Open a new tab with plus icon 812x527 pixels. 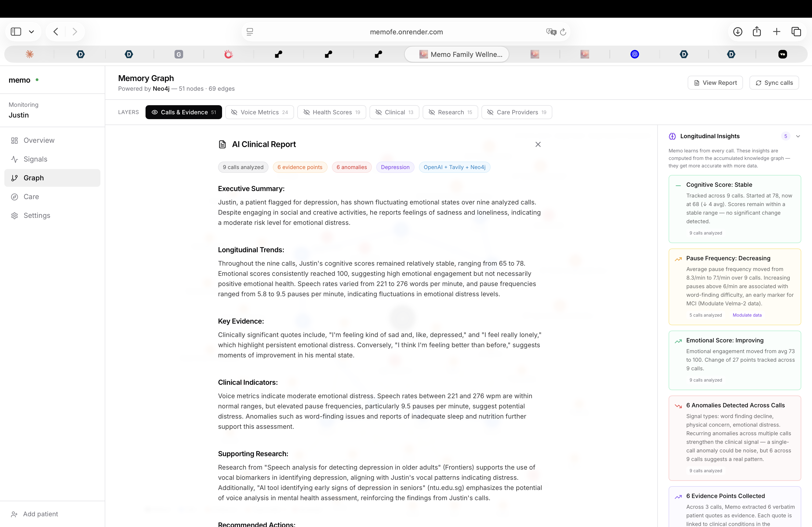click(x=777, y=32)
